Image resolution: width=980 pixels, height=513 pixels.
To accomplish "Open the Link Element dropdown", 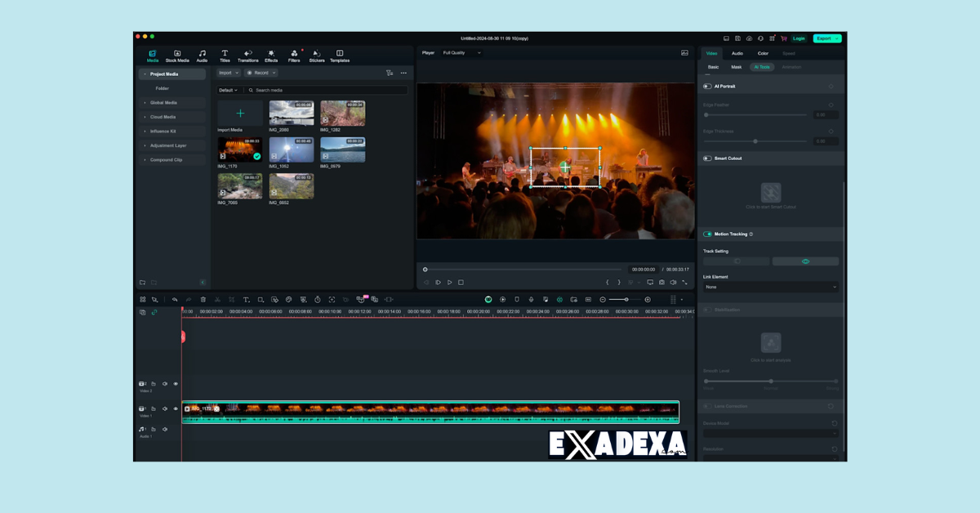I will point(770,288).
